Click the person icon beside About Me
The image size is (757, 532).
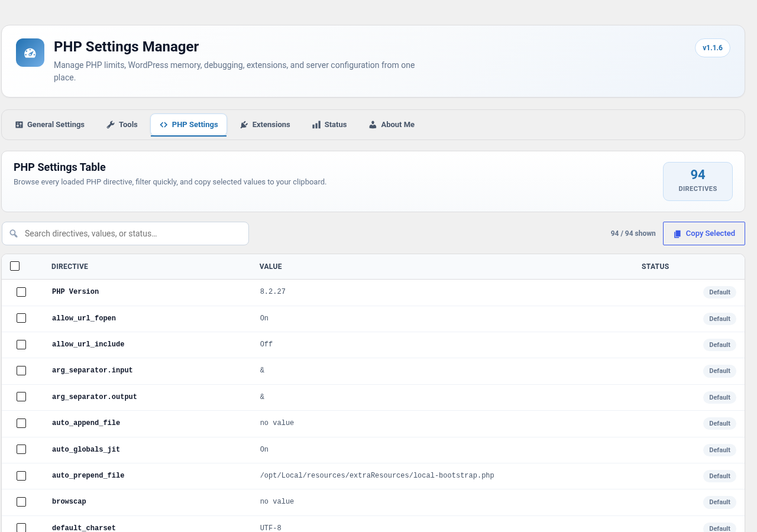373,125
